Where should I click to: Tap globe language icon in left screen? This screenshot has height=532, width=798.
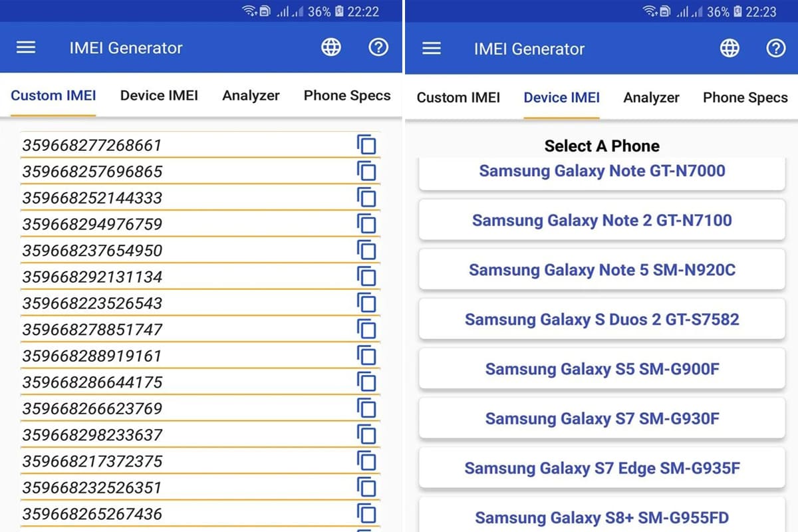(x=331, y=47)
